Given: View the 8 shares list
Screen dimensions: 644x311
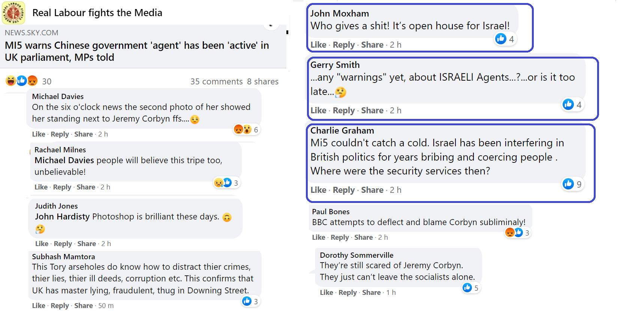Looking at the screenshot, I should [262, 81].
